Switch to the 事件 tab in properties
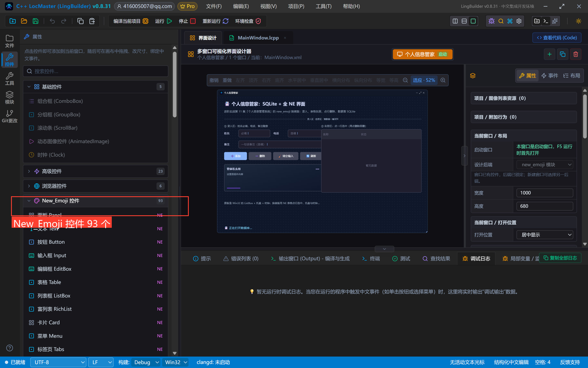 550,76
